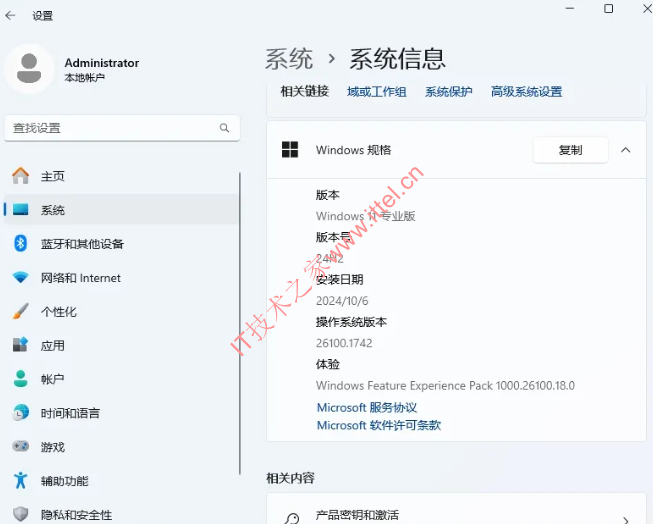653x524 pixels.
Task: Click the Time and language globe icon
Action: [x=20, y=413]
